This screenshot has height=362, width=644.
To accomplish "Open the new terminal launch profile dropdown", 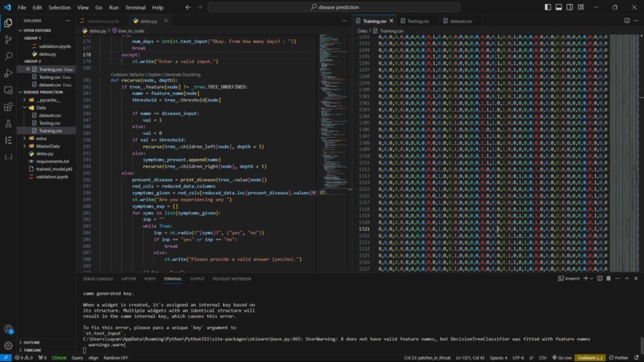I will (x=591, y=279).
